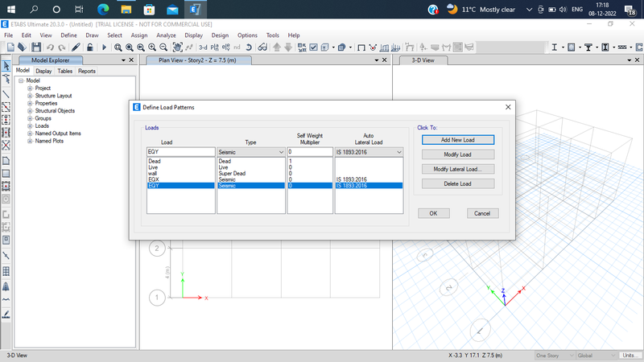Click the Redo arrow icon

(62, 47)
